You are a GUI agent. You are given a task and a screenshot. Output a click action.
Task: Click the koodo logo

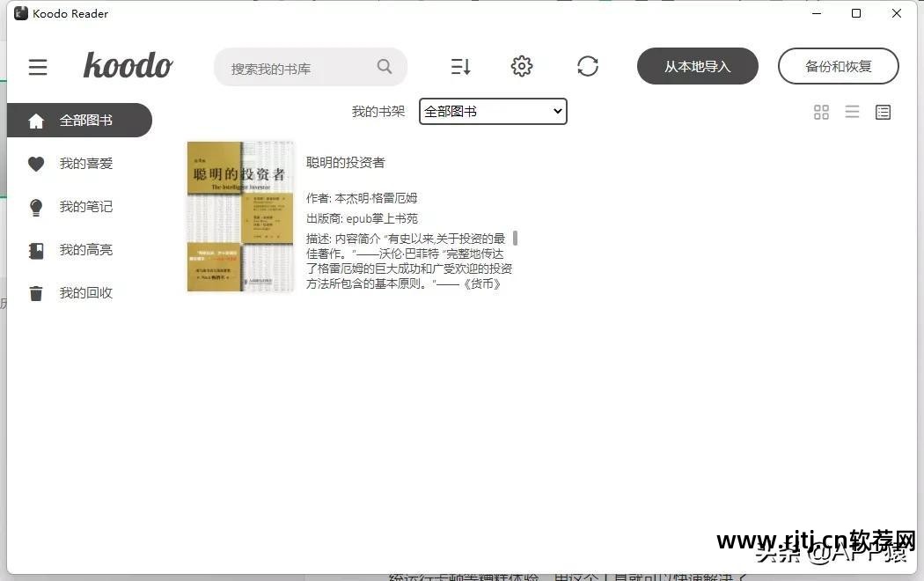(x=128, y=65)
